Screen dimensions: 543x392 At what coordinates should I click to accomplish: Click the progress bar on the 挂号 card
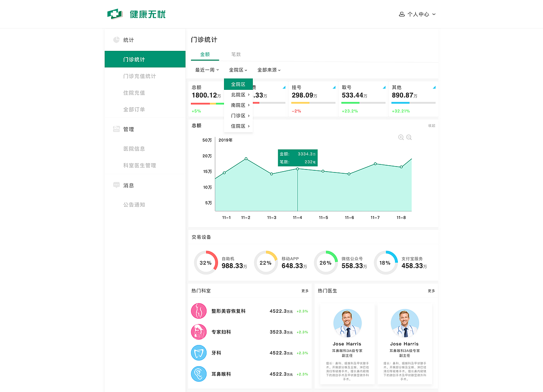point(313,102)
